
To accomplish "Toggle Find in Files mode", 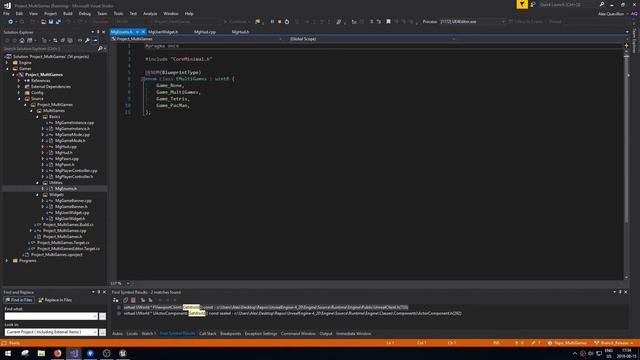I will tap(19, 300).
